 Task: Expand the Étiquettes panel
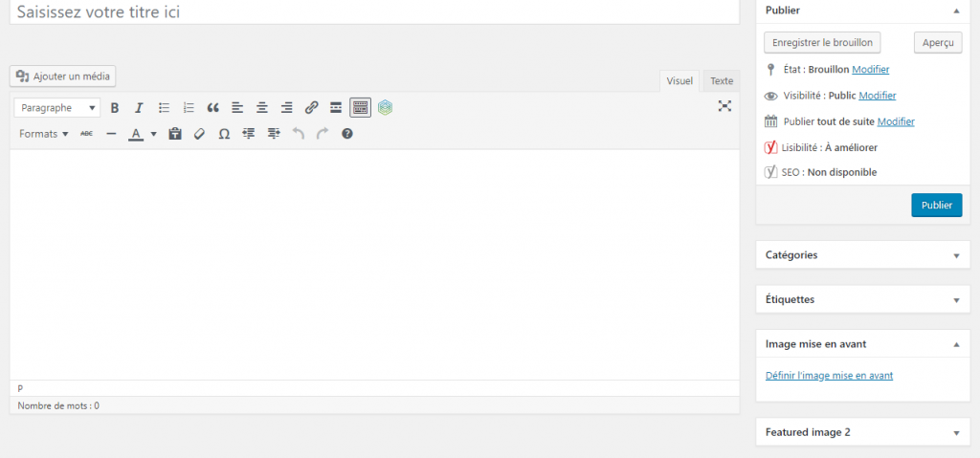tap(956, 300)
